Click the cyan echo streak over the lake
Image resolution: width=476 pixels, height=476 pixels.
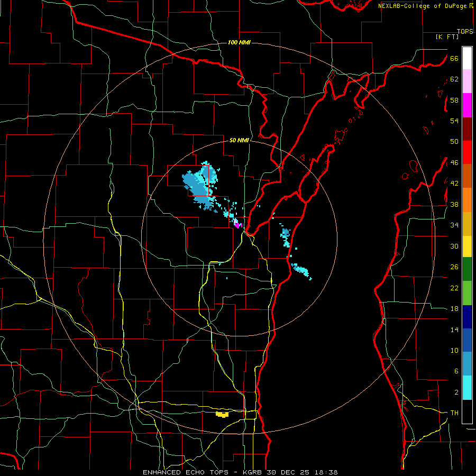(301, 271)
